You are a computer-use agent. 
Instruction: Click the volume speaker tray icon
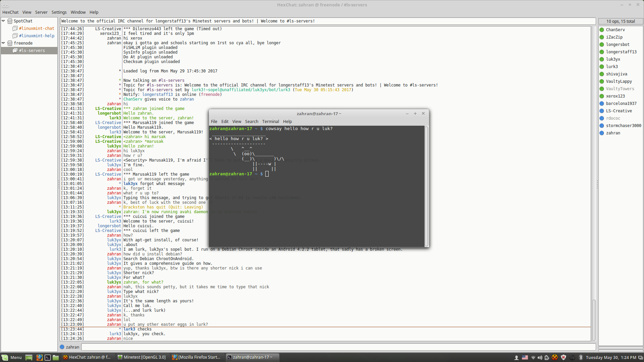[540, 358]
